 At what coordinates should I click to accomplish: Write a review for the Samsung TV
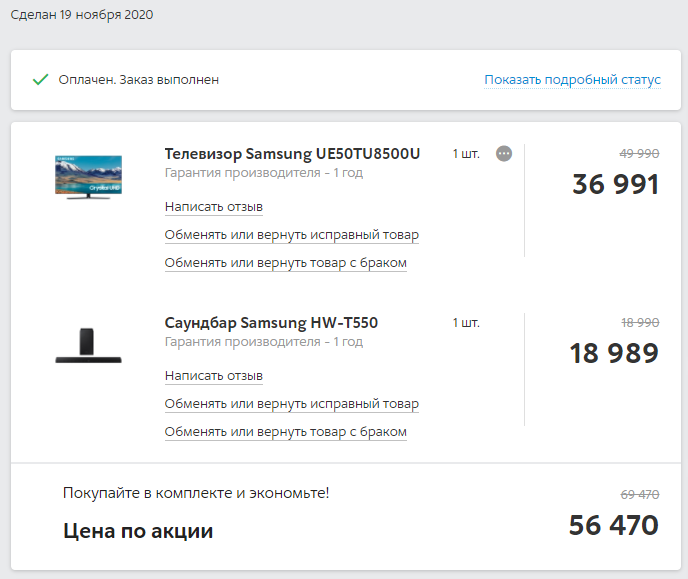213,207
